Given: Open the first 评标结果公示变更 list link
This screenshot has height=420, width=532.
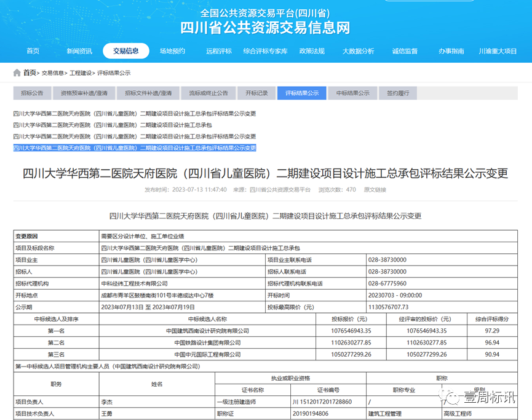Looking at the screenshot, I should (135, 114).
